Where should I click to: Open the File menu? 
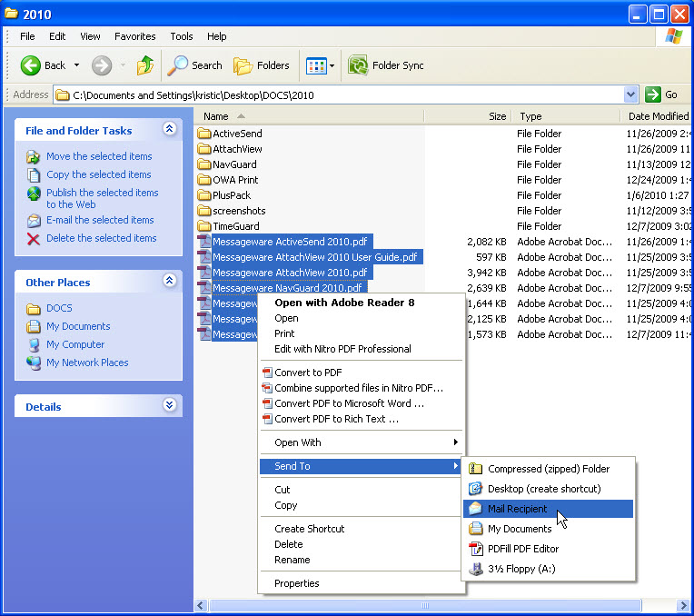pyautogui.click(x=27, y=36)
